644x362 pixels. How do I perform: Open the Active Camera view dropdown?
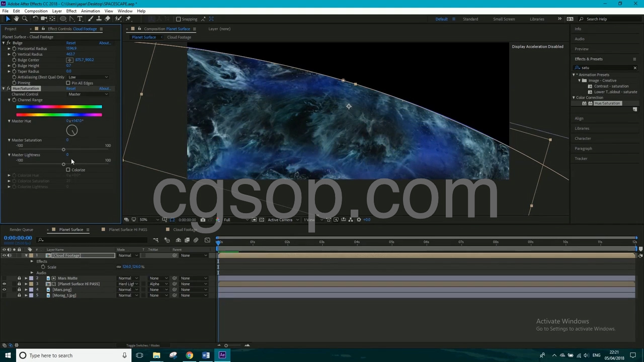tap(282, 220)
